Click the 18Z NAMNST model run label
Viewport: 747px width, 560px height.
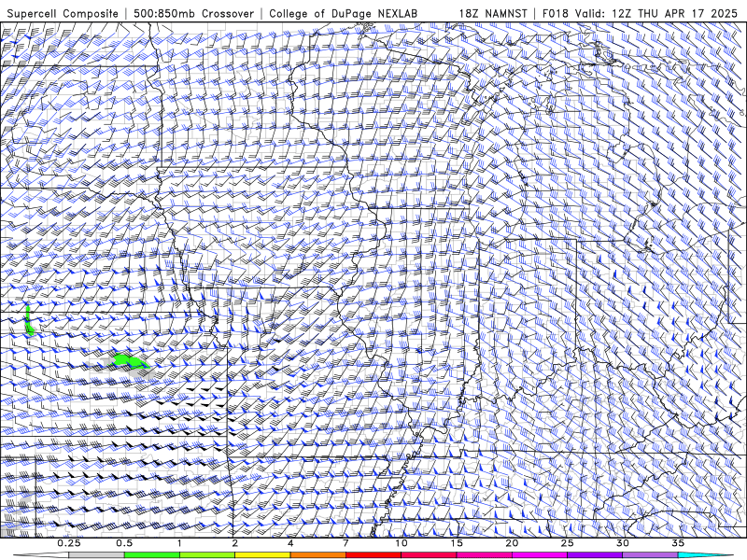pyautogui.click(x=493, y=14)
